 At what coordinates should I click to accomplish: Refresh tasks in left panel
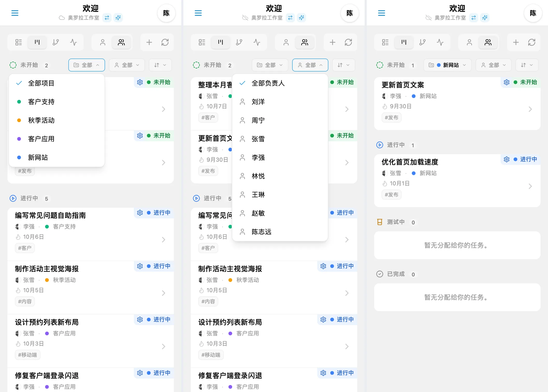click(165, 42)
